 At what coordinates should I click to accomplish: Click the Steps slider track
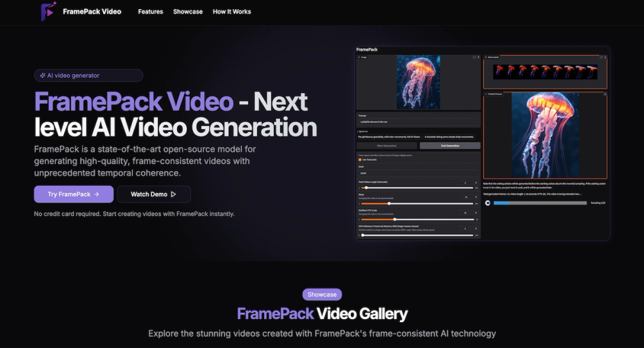click(x=417, y=203)
